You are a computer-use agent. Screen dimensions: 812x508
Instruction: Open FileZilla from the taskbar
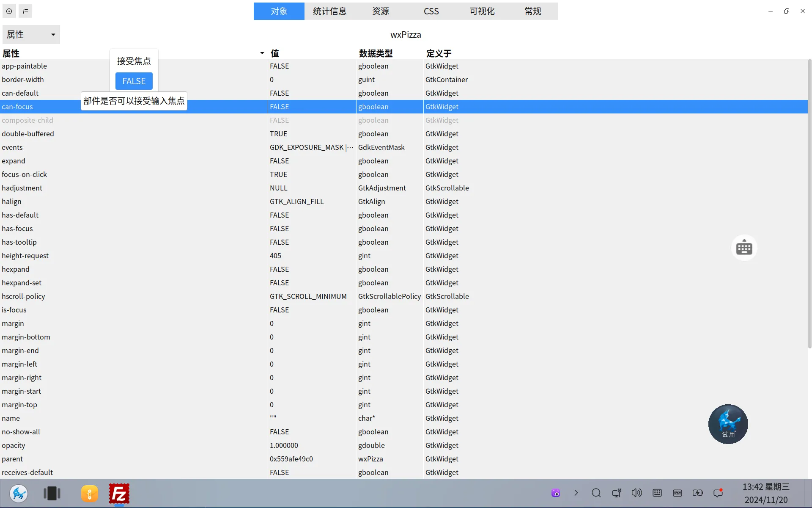119,494
